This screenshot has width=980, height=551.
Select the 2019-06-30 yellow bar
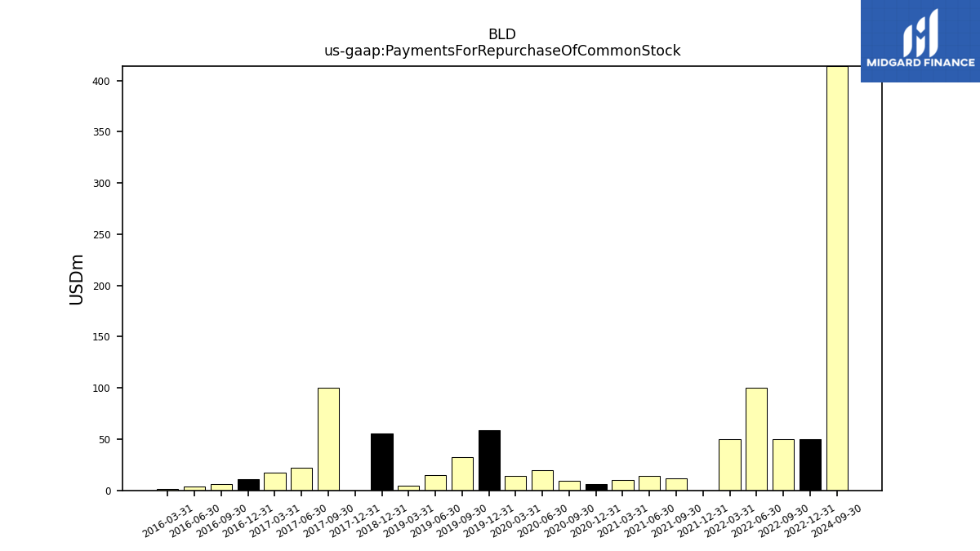pyautogui.click(x=435, y=482)
